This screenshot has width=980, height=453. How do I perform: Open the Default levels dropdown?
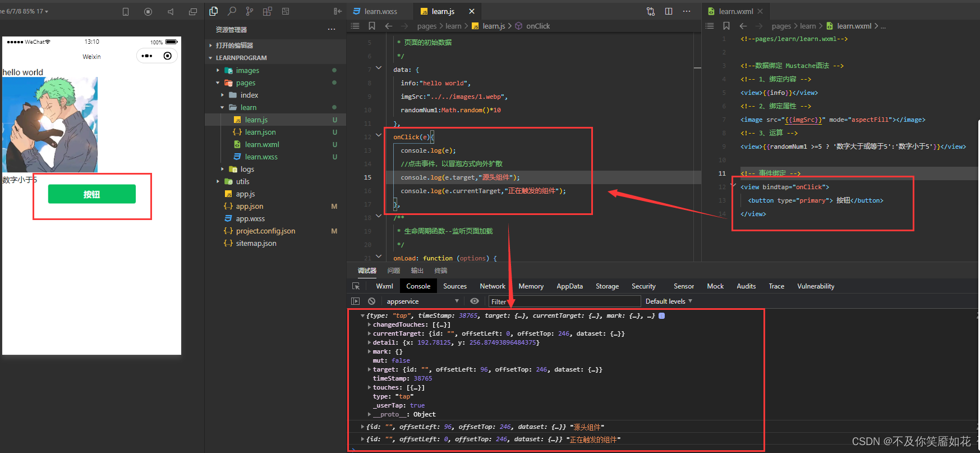point(669,301)
